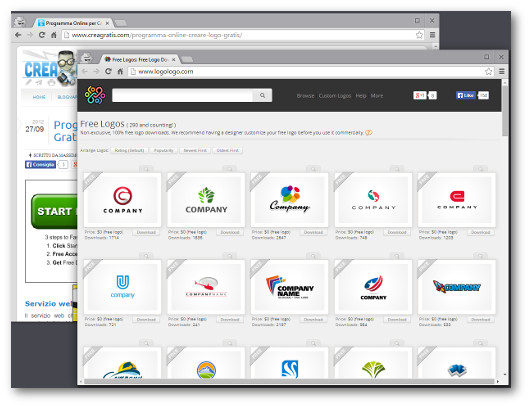The image size is (530, 407).
Task: Click the home icon in the front browser window
Action: [x=120, y=71]
